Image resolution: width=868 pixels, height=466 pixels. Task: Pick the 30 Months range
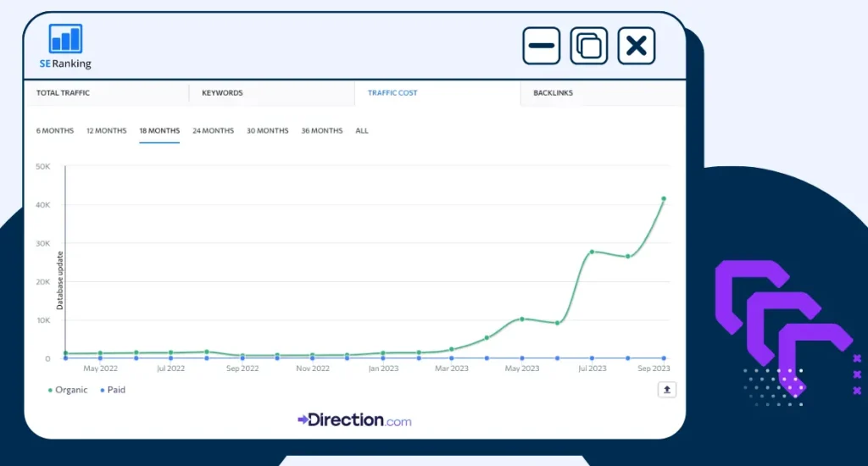267,131
